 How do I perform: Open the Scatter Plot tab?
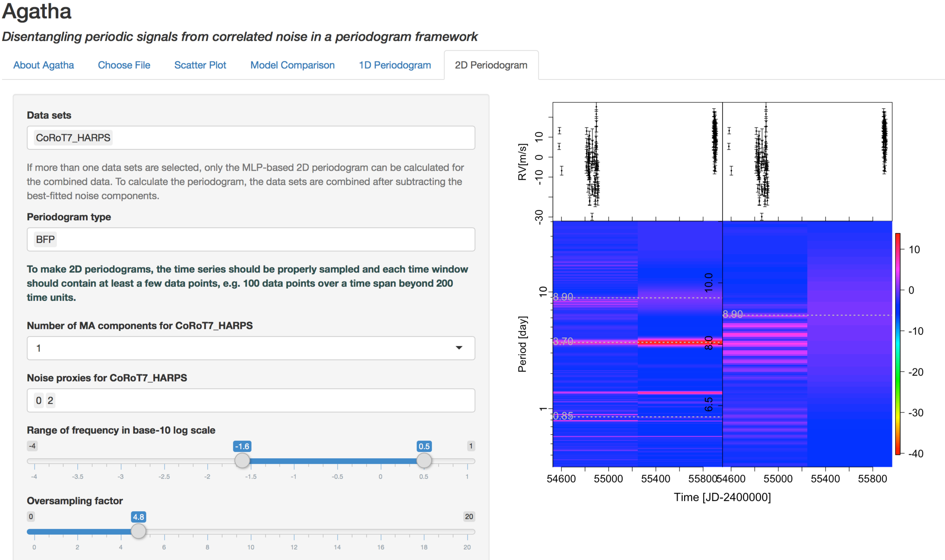[x=200, y=65]
